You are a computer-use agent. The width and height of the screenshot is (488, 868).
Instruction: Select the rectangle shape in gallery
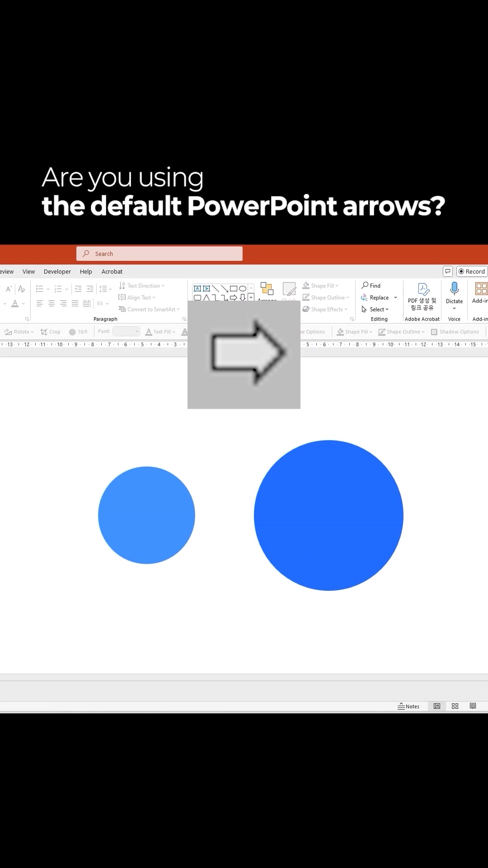(234, 288)
